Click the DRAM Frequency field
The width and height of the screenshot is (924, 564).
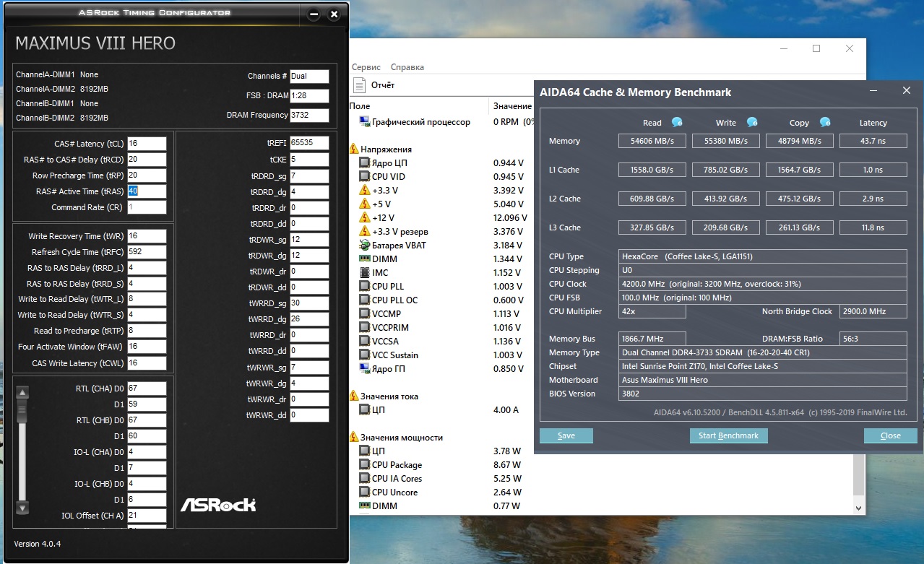(x=309, y=115)
